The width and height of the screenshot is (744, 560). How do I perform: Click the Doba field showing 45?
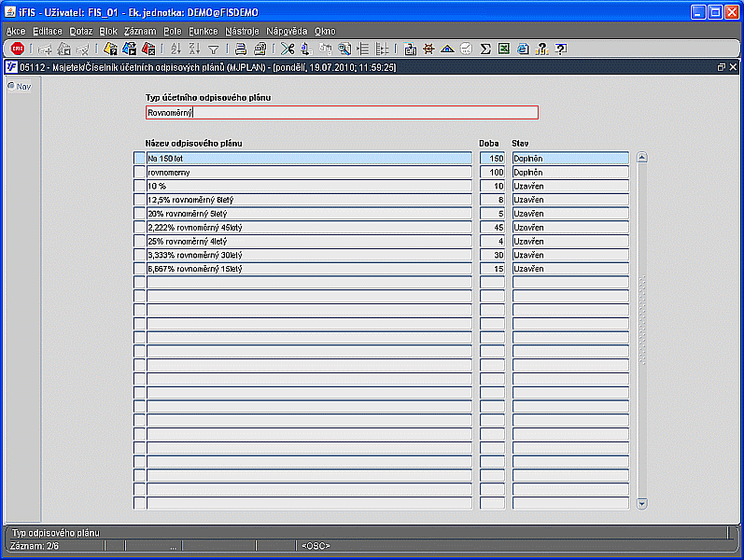click(x=492, y=228)
